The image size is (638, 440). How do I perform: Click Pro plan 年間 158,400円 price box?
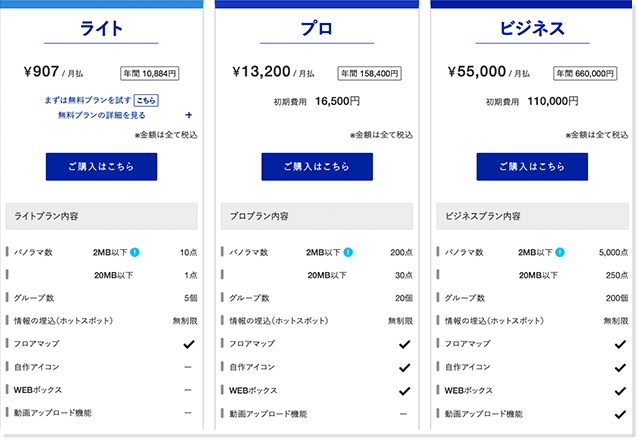point(370,73)
